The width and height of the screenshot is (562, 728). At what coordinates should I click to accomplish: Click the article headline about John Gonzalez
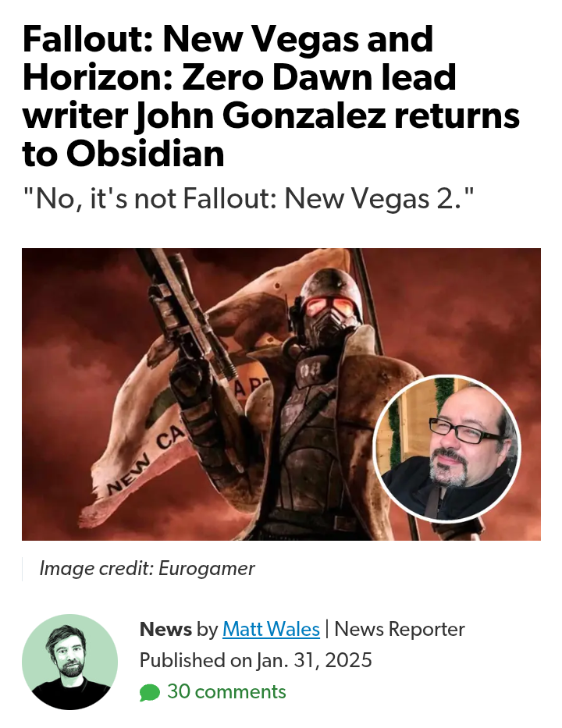point(271,96)
